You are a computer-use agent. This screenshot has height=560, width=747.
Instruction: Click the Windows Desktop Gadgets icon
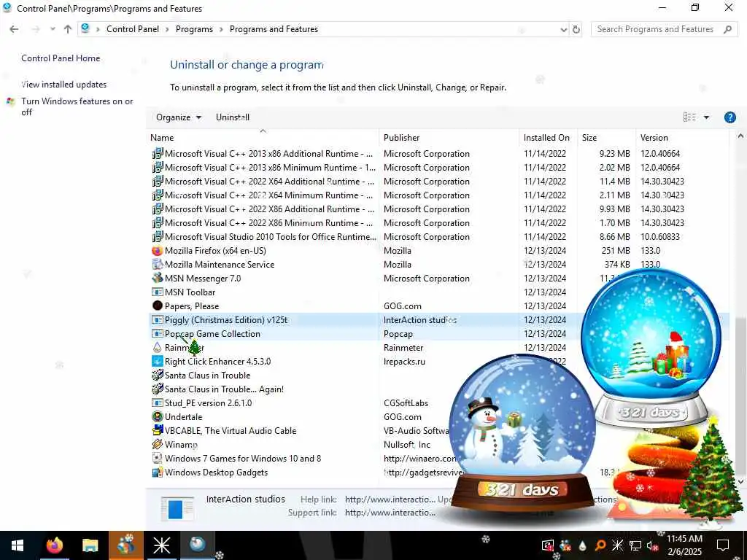coord(158,472)
